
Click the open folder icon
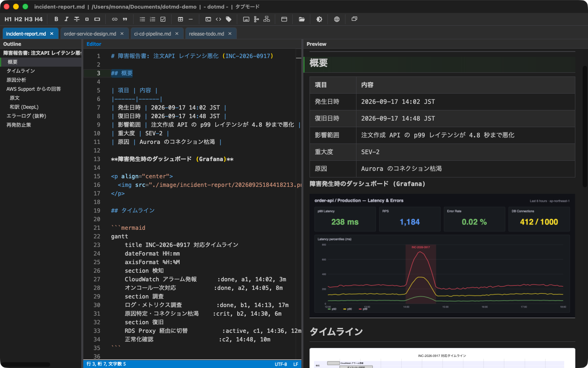(x=302, y=19)
